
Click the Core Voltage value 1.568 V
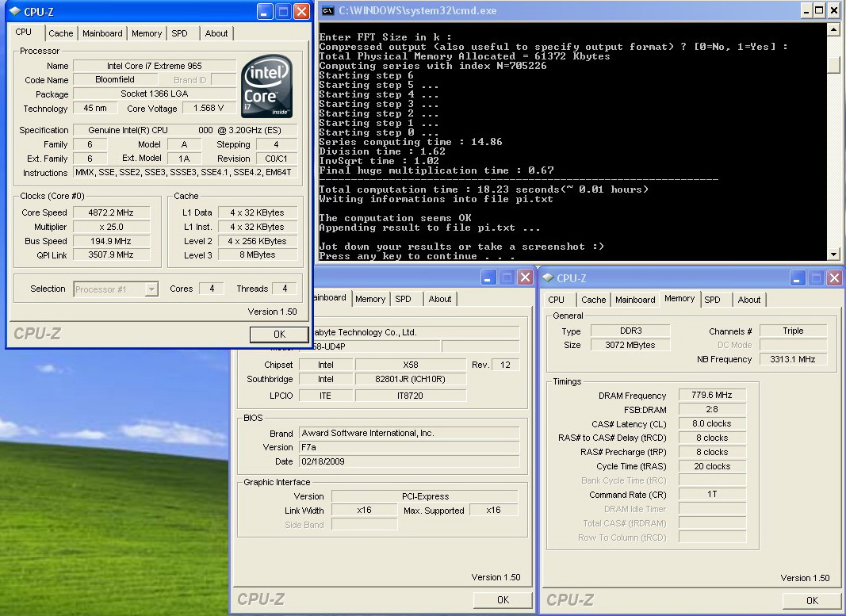(209, 108)
